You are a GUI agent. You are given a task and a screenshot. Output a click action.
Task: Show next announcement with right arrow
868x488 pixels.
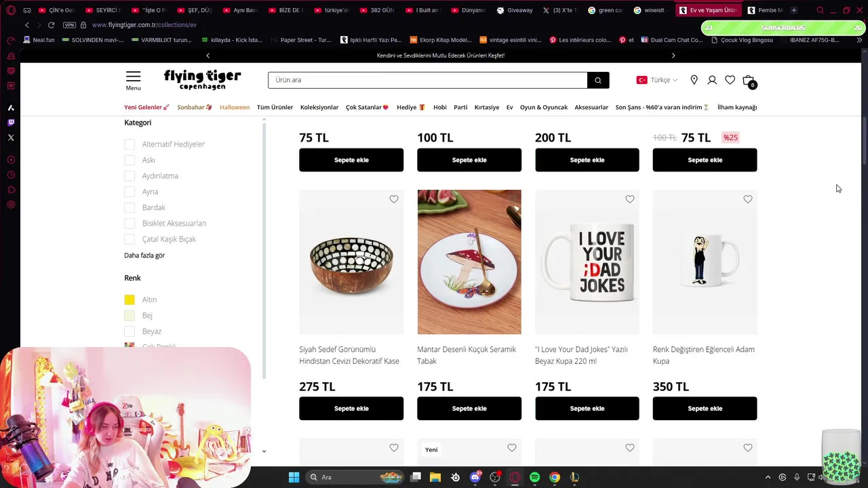673,56
